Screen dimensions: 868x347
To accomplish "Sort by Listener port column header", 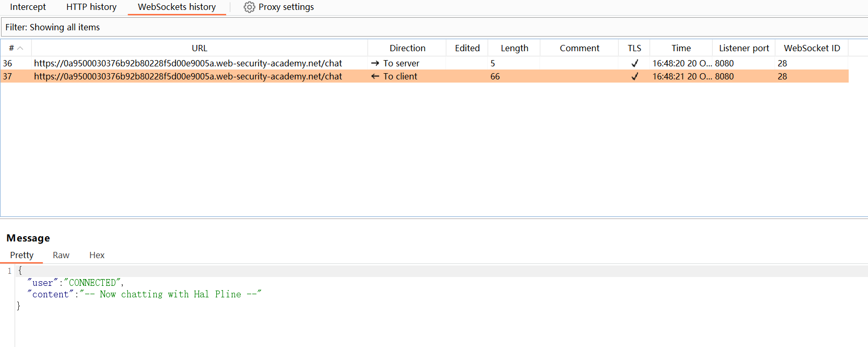I will coord(744,48).
